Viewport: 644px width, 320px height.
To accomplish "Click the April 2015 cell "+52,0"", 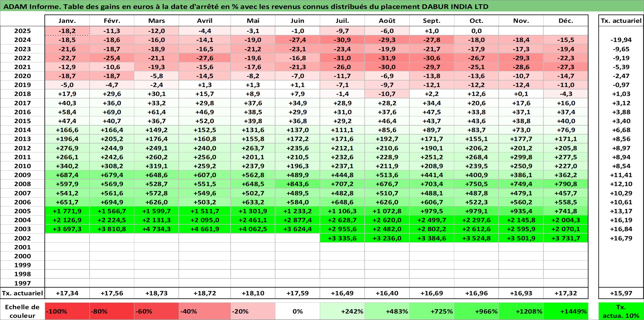I will coord(205,121).
